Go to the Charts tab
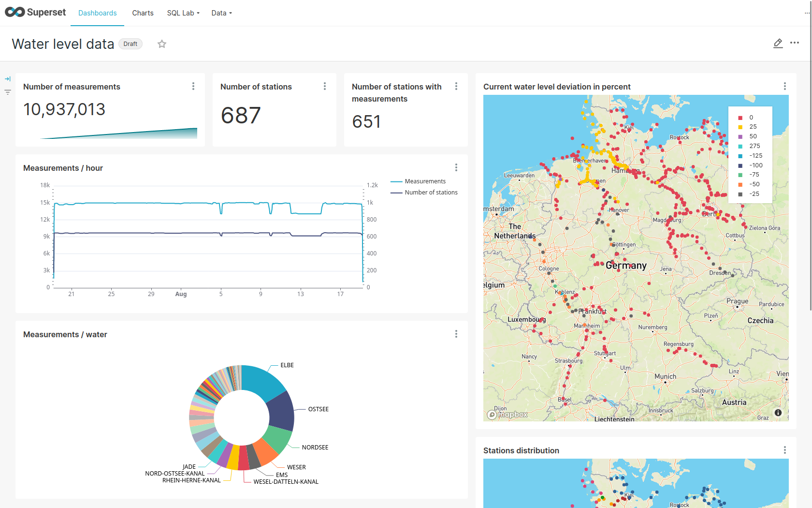This screenshot has width=812, height=508. coord(143,13)
